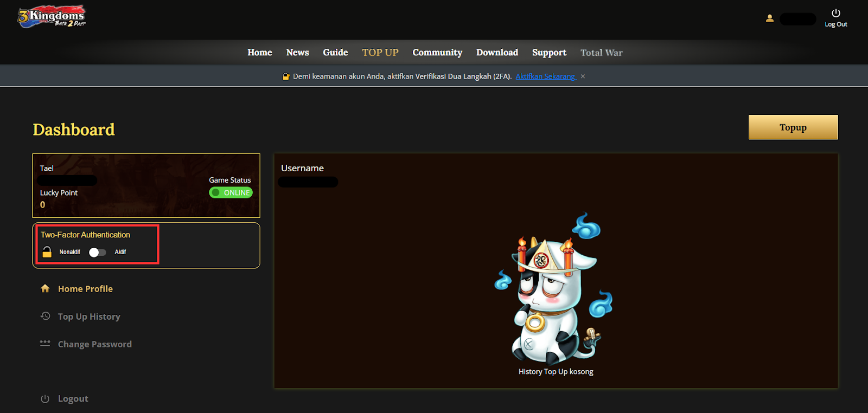Screen dimensions: 868x413
Task: Go to the News page
Action: (x=297, y=53)
